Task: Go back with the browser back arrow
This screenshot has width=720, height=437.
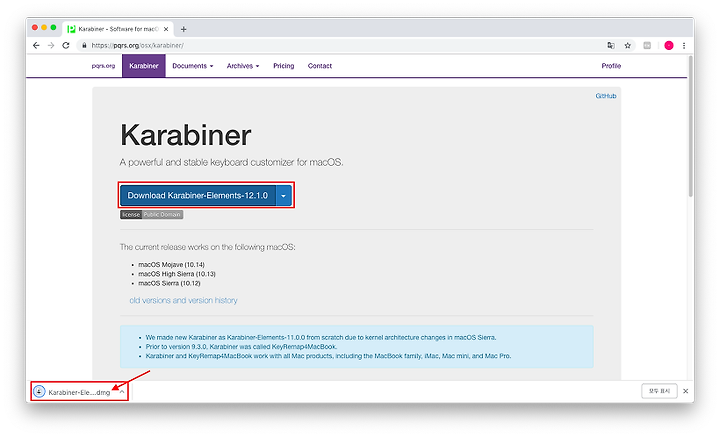Action: tap(36, 45)
